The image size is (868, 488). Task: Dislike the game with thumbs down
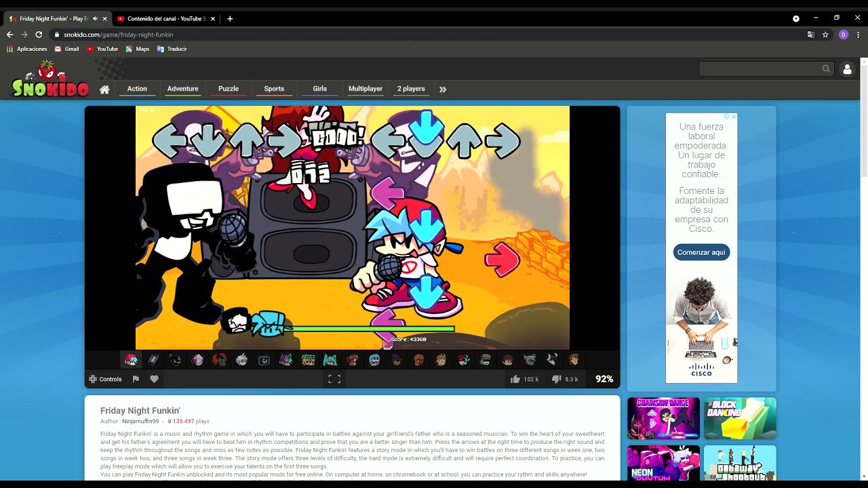(557, 380)
